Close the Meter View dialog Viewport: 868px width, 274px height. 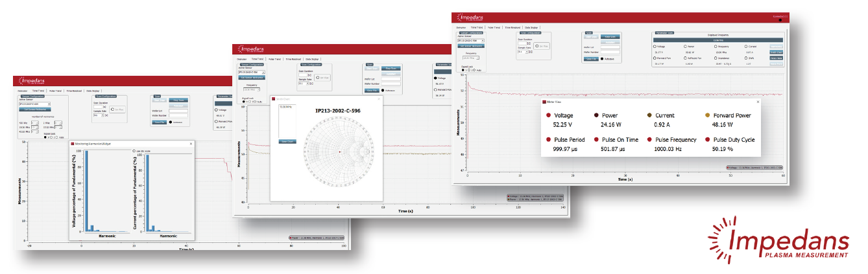coord(758,102)
